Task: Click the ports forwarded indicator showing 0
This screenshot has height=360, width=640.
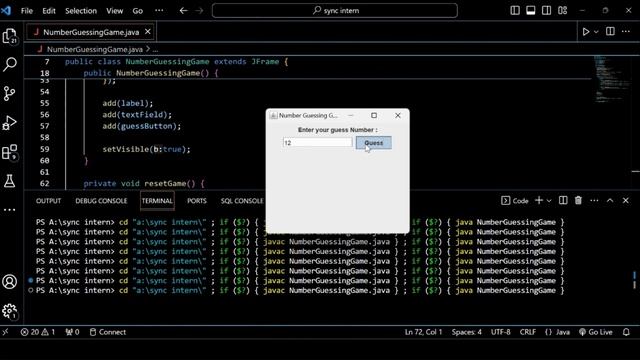Action: [72, 332]
